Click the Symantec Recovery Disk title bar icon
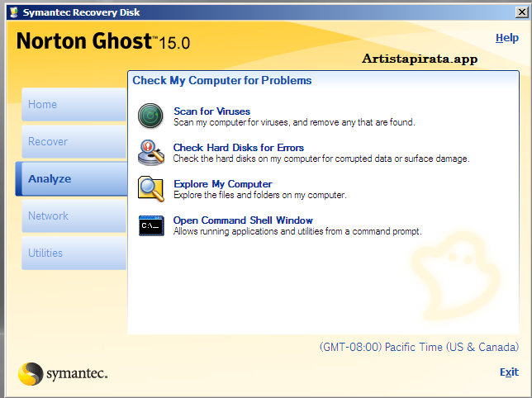 pyautogui.click(x=14, y=12)
